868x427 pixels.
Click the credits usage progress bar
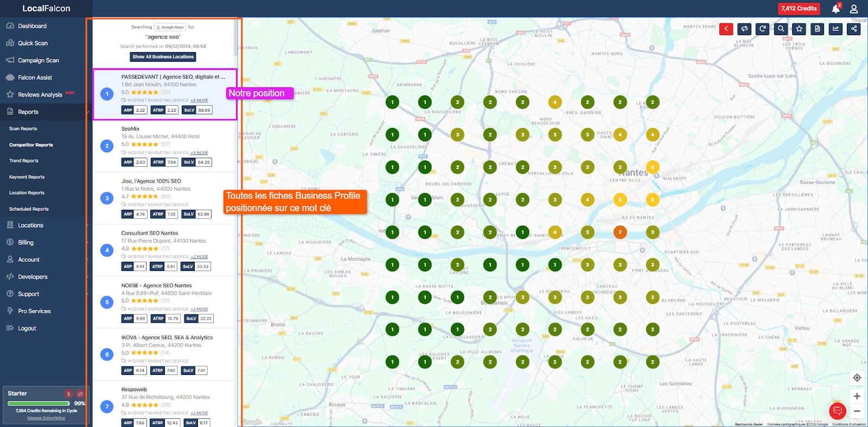click(x=38, y=403)
